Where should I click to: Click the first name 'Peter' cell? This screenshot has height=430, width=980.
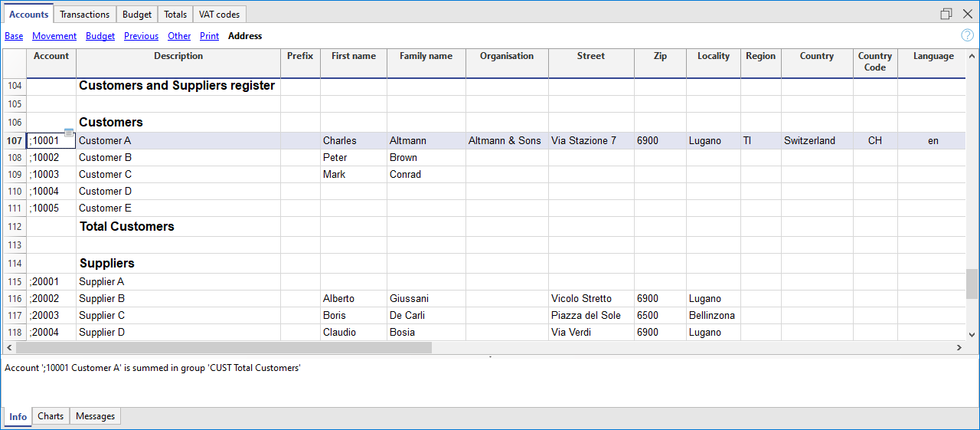[354, 157]
